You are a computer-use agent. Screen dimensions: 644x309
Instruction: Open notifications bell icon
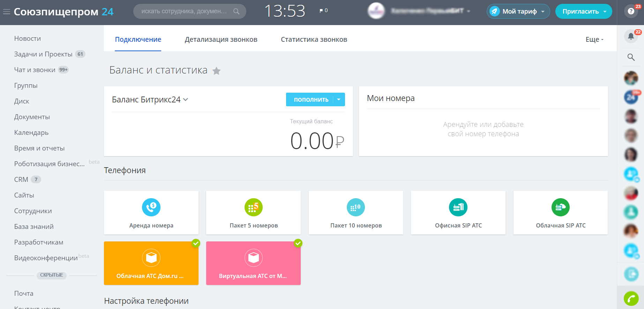pos(631,36)
